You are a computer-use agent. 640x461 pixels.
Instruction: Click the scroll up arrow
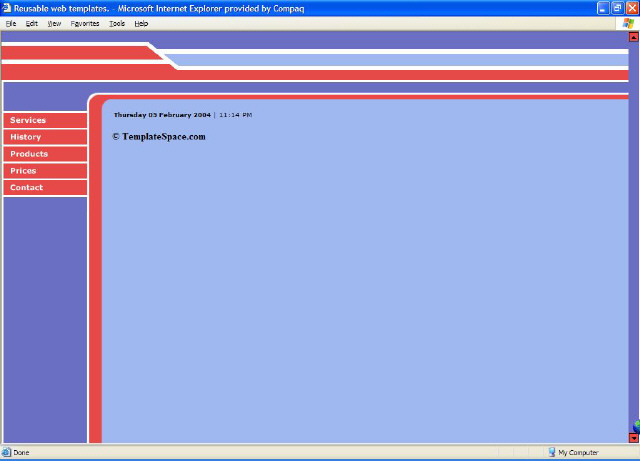point(633,37)
